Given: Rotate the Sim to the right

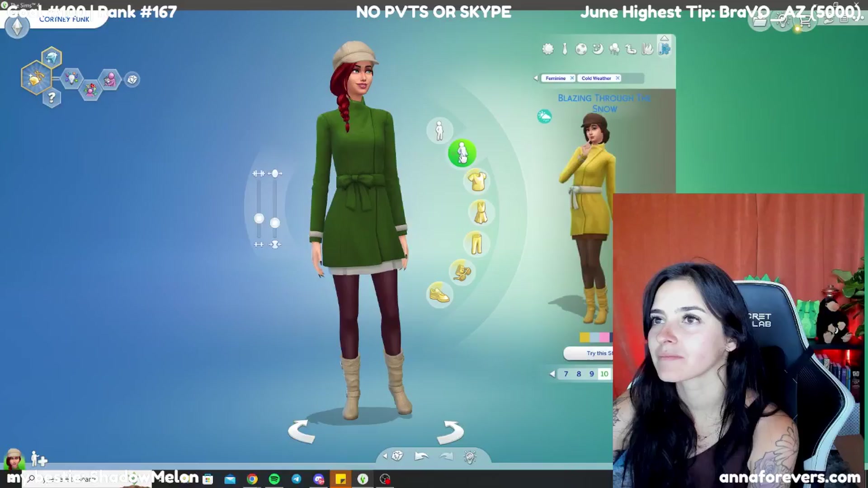Looking at the screenshot, I should point(450,432).
